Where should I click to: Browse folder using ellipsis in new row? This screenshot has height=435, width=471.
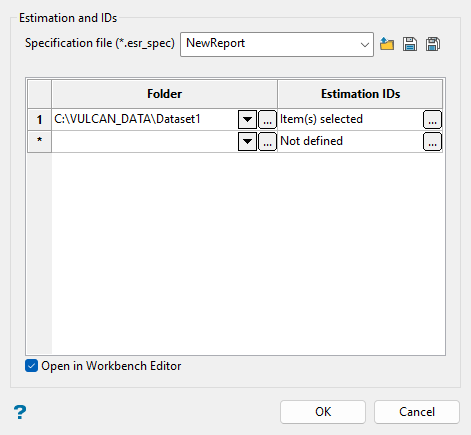[x=267, y=142]
